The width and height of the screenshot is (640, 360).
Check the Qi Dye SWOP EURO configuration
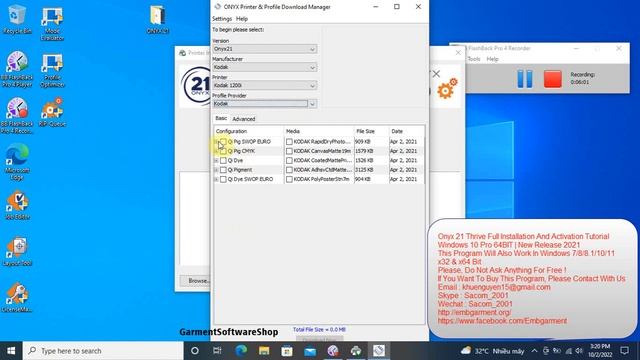pyautogui.click(x=223, y=179)
